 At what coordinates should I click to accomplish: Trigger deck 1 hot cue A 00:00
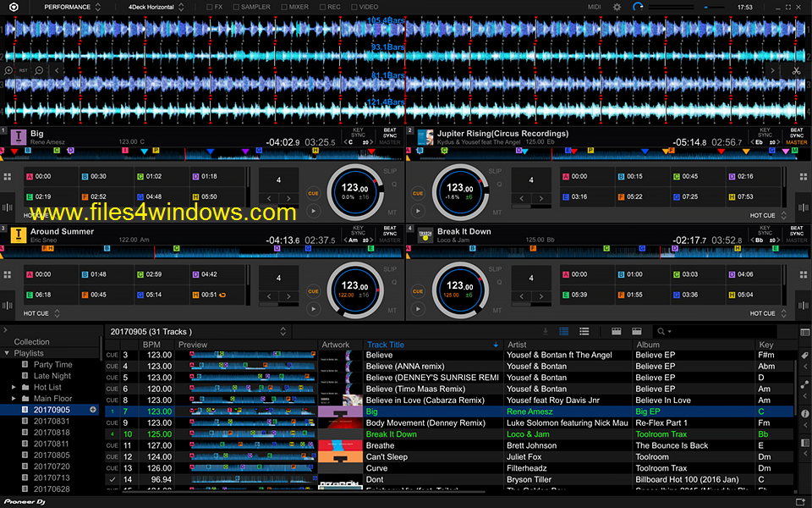tap(52, 177)
